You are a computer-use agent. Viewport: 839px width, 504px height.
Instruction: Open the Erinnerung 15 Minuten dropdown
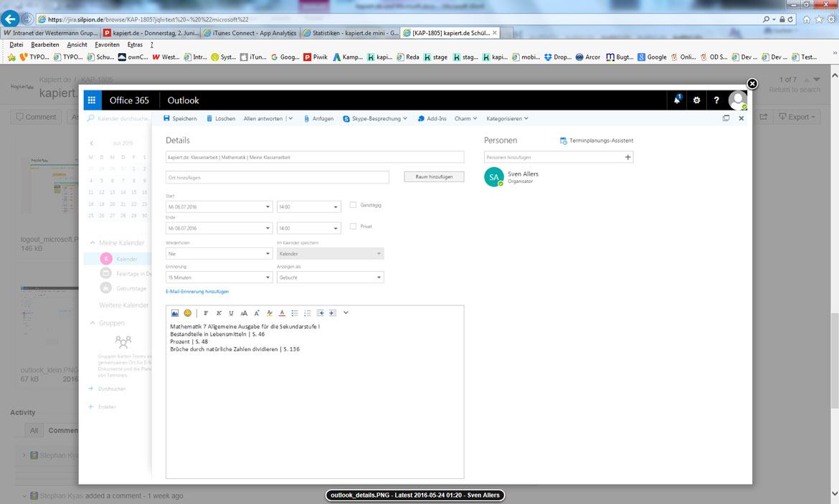tap(218, 277)
